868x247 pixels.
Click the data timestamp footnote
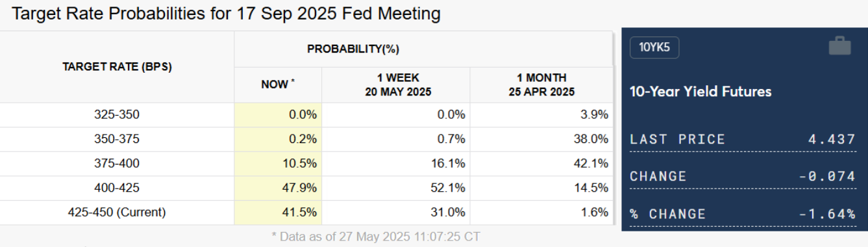[375, 236]
